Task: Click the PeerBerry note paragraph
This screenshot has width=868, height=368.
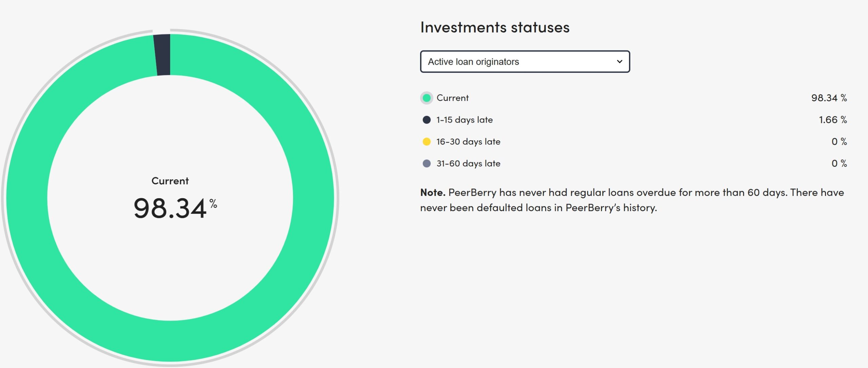Action: (632, 200)
